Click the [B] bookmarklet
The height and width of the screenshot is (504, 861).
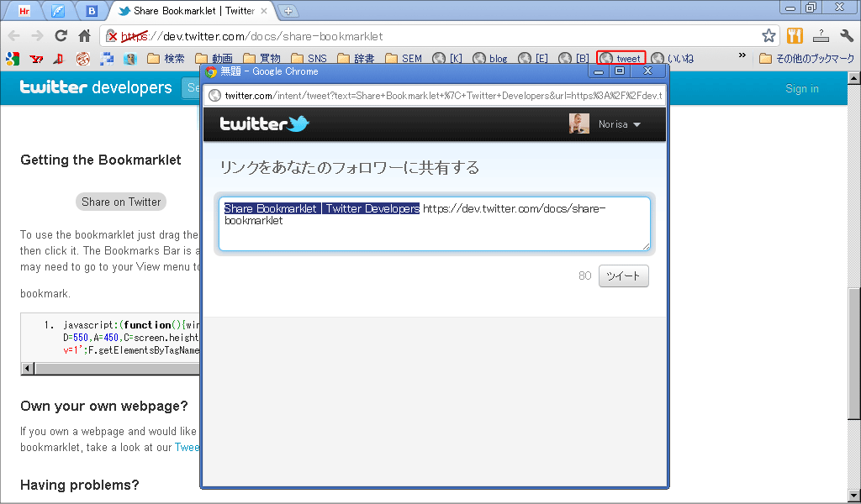tap(573, 58)
